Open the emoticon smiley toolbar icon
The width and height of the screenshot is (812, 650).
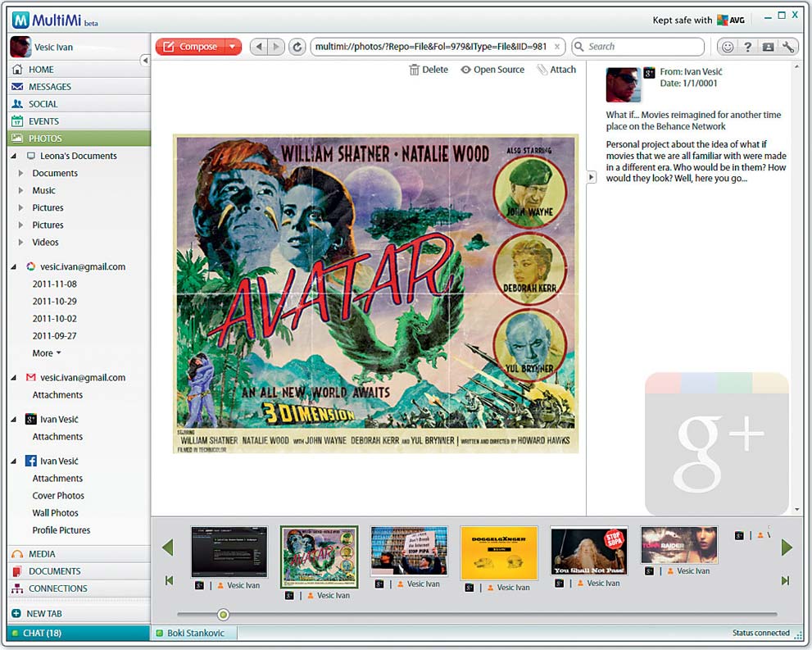tap(728, 47)
